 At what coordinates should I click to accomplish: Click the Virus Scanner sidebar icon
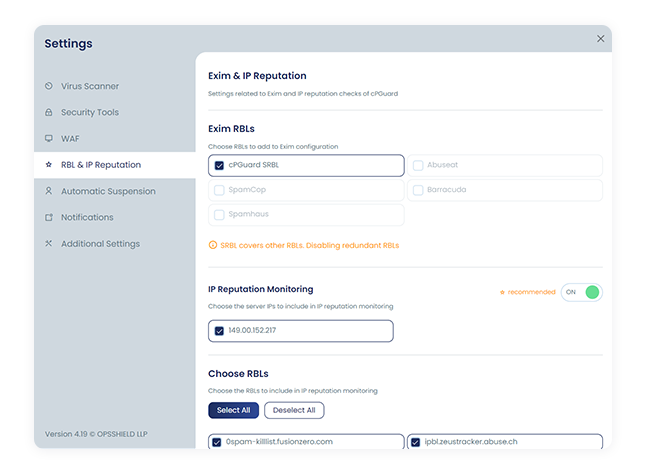click(x=49, y=86)
